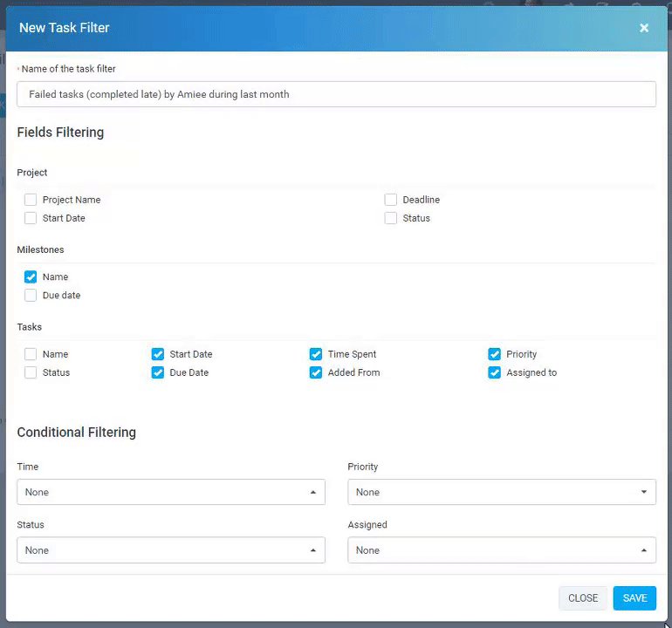Uncheck the Milestones Name checkbox
The image size is (672, 628).
[x=31, y=276]
